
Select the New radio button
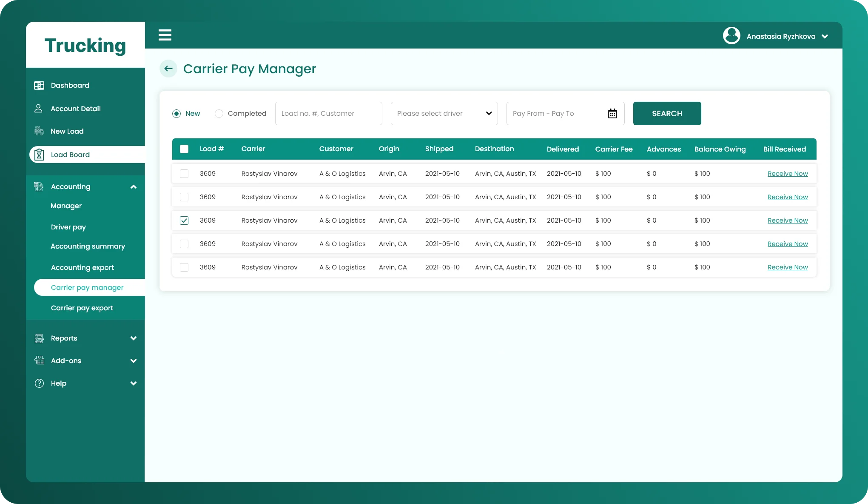[176, 114]
